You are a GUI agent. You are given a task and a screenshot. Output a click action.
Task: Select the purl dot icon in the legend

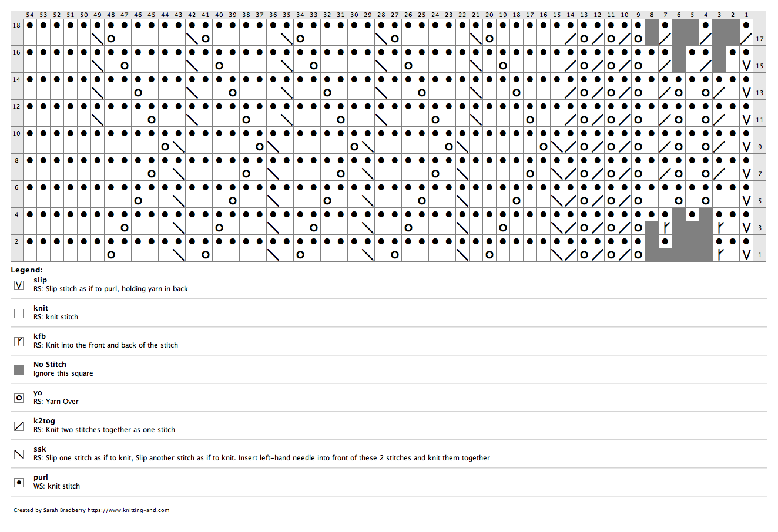[19, 483]
